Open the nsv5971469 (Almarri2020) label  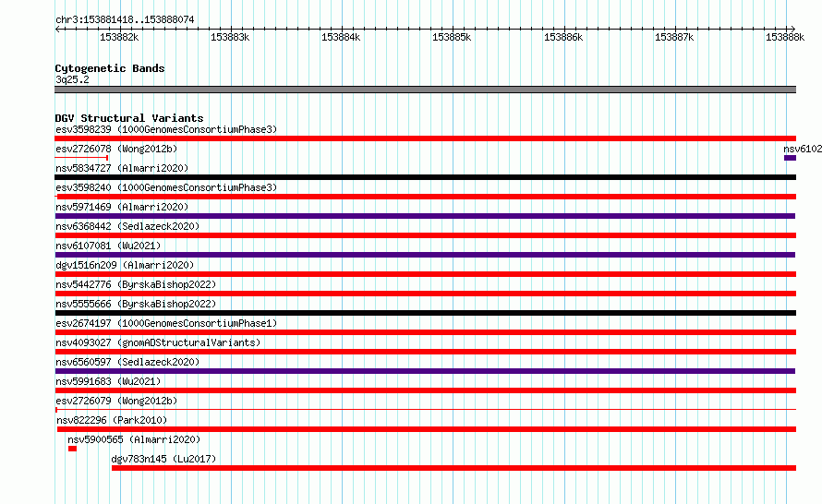(122, 207)
